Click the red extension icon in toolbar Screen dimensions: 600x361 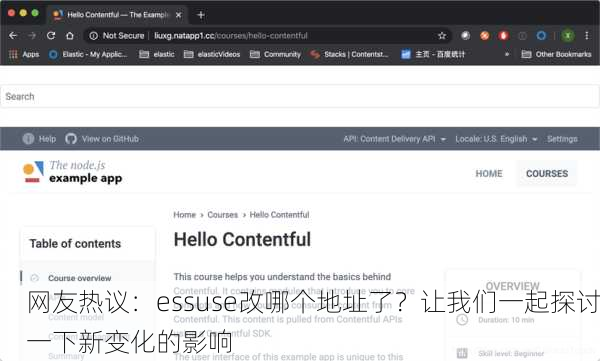pyautogui.click(x=503, y=36)
